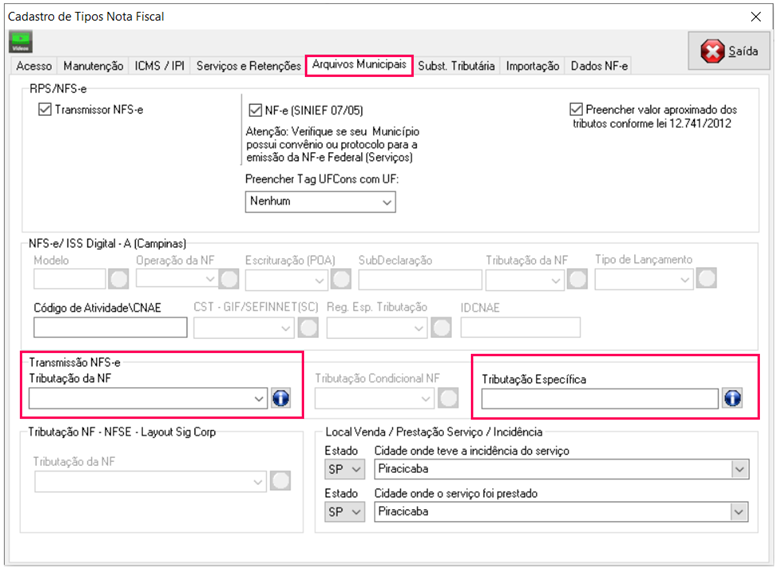Toggle Preencher valor aproximado dos tributos checkbox
The image size is (779, 572).
click(575, 109)
